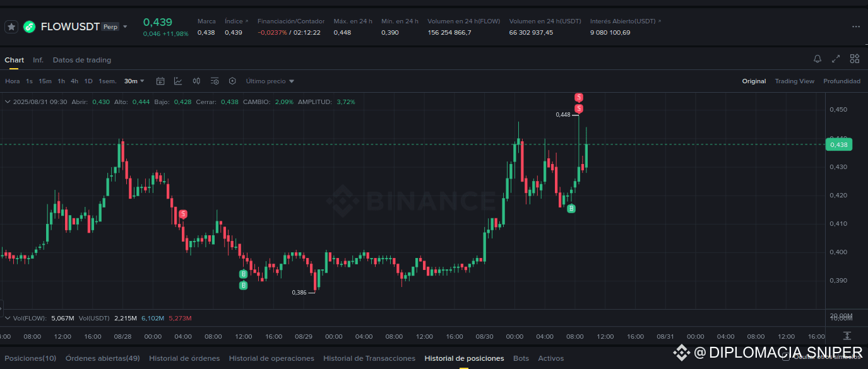868x369 pixels.
Task: Click the price alert bell icon
Action: click(x=817, y=59)
